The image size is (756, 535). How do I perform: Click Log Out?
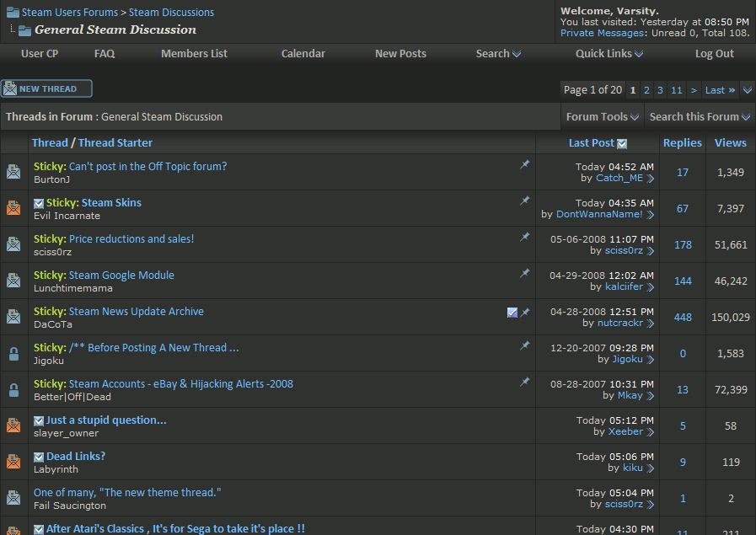tap(715, 54)
